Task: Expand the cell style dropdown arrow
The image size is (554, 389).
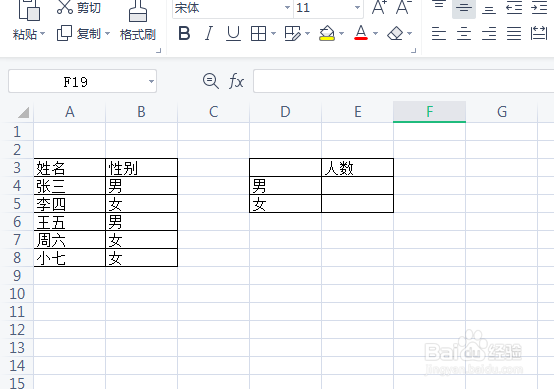Action: click(x=307, y=34)
